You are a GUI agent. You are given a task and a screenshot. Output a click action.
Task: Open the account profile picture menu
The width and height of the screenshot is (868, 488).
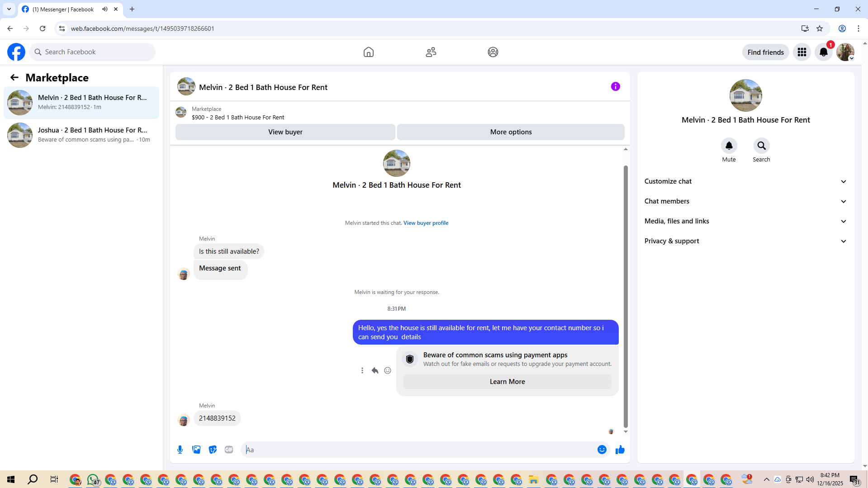[845, 52]
